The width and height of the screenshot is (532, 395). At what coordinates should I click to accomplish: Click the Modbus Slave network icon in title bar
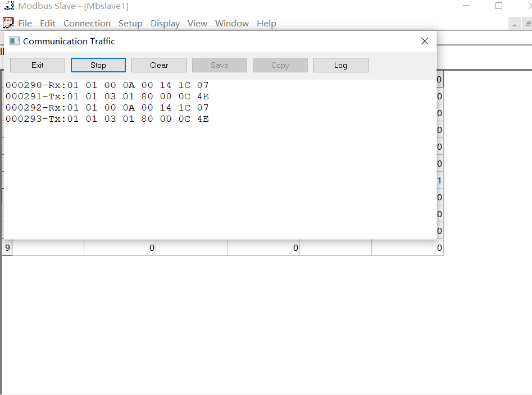coord(8,6)
